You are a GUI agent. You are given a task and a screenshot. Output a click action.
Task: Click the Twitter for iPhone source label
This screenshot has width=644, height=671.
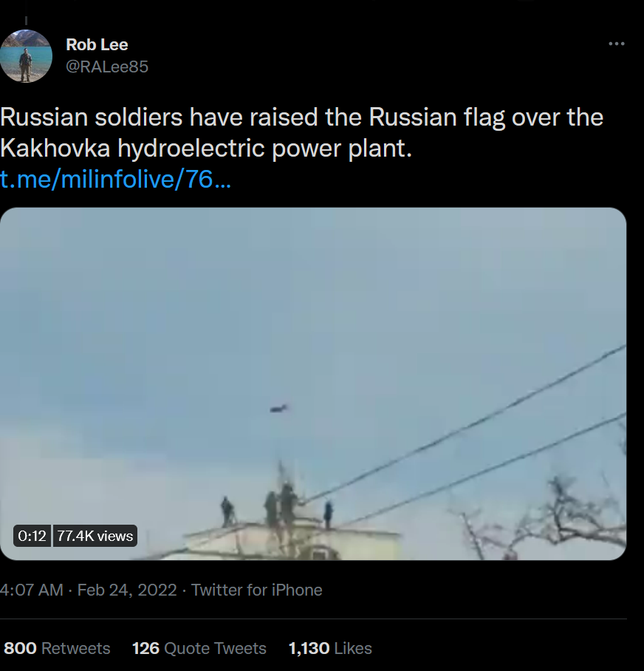[257, 590]
